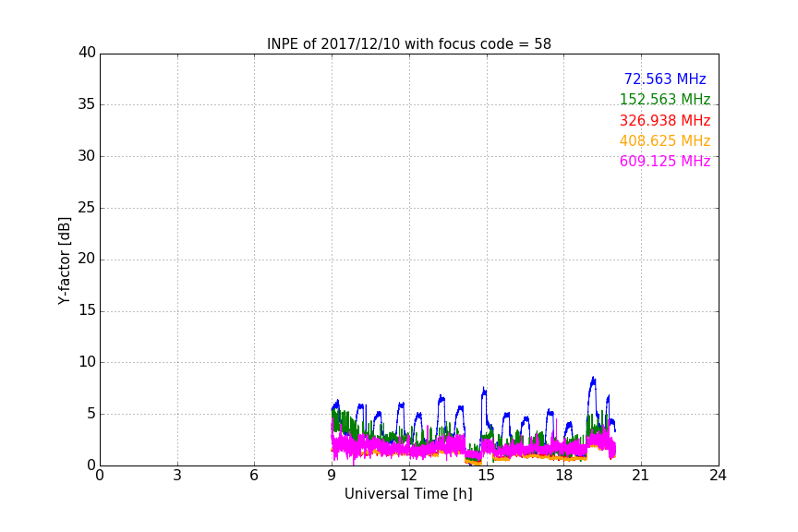Click the x-axis tick value 24
The height and width of the screenshot is (532, 798).
pos(718,476)
